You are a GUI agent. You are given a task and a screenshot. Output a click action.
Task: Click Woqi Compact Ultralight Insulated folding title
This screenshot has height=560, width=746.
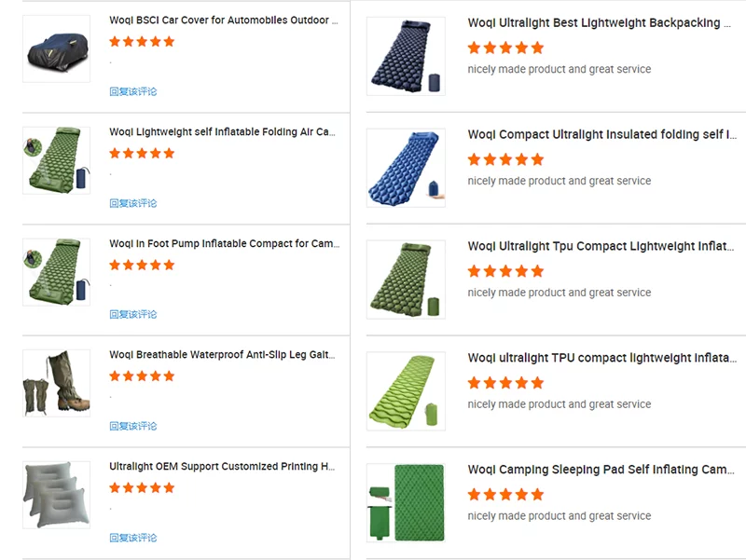[601, 134]
